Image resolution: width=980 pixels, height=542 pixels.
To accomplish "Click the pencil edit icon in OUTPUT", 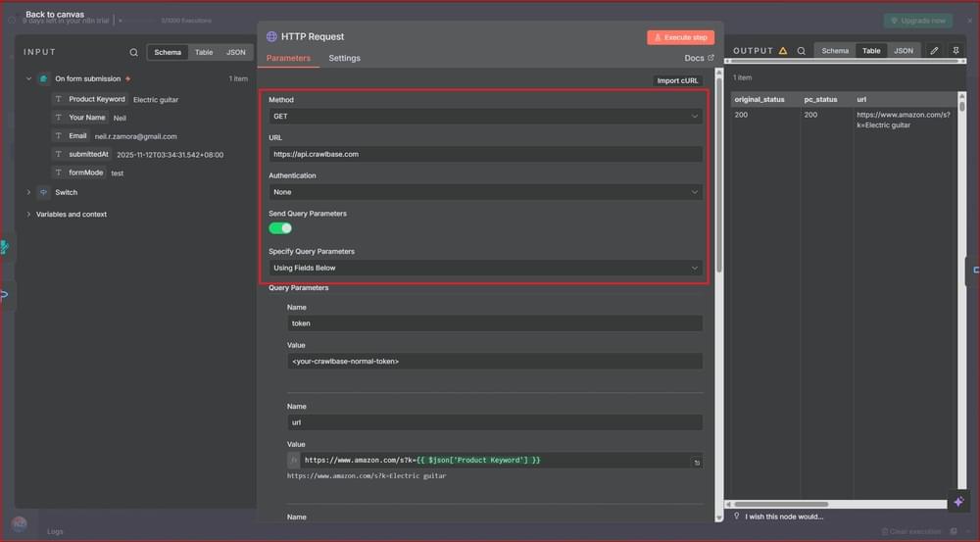I will coord(934,51).
